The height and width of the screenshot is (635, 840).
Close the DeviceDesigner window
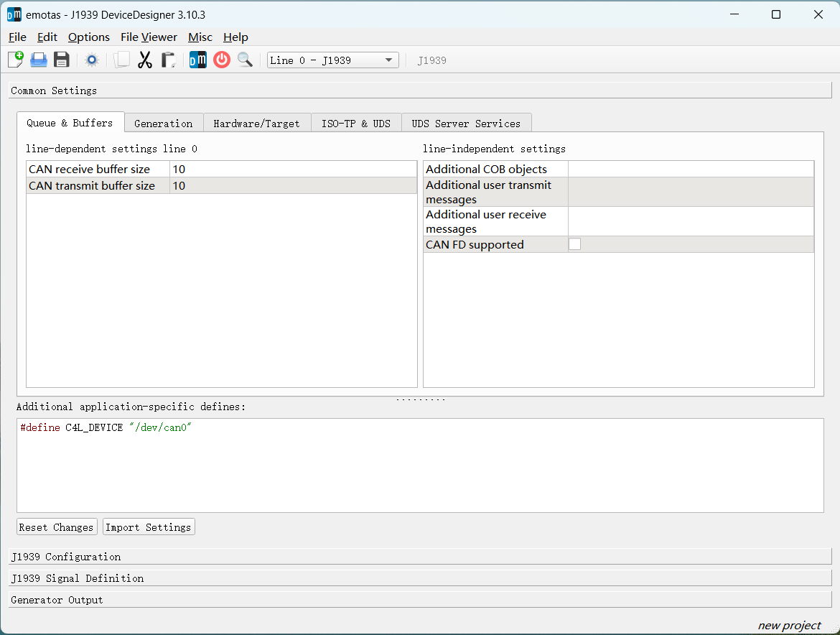tap(818, 14)
